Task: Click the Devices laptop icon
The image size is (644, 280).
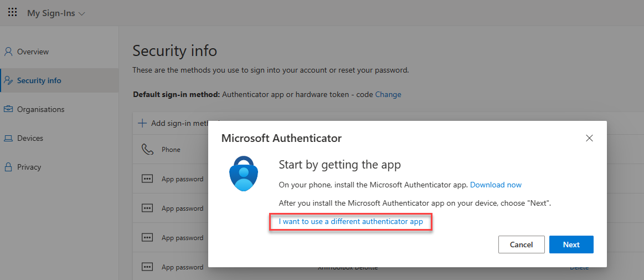Action: 8,138
